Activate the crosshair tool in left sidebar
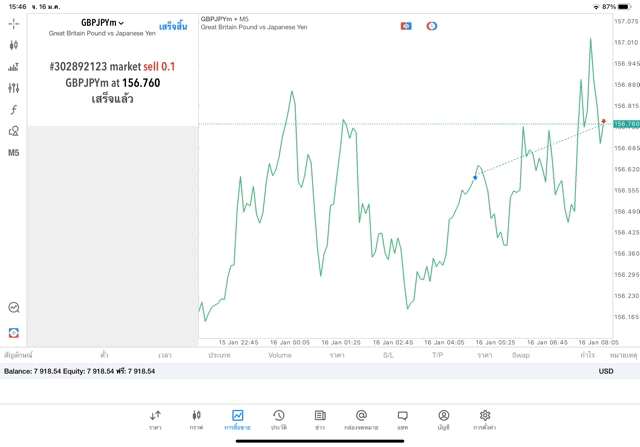This screenshot has width=640, height=447. (x=13, y=24)
